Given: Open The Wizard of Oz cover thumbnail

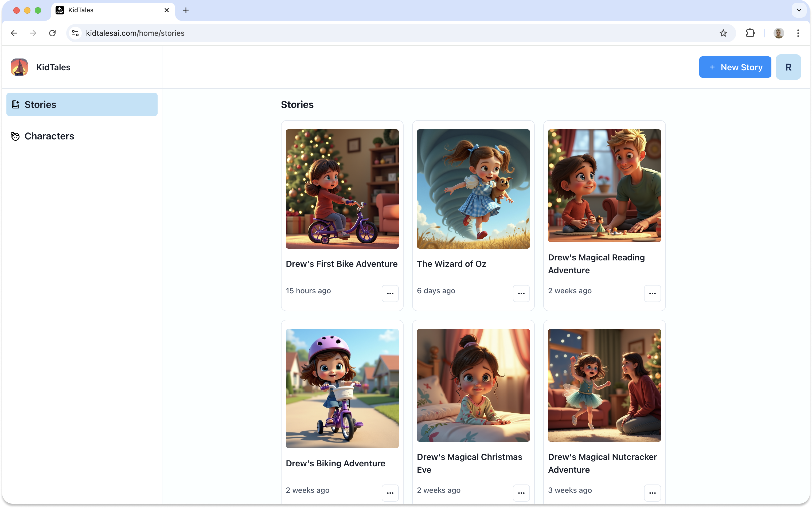Looking at the screenshot, I should pos(473,189).
